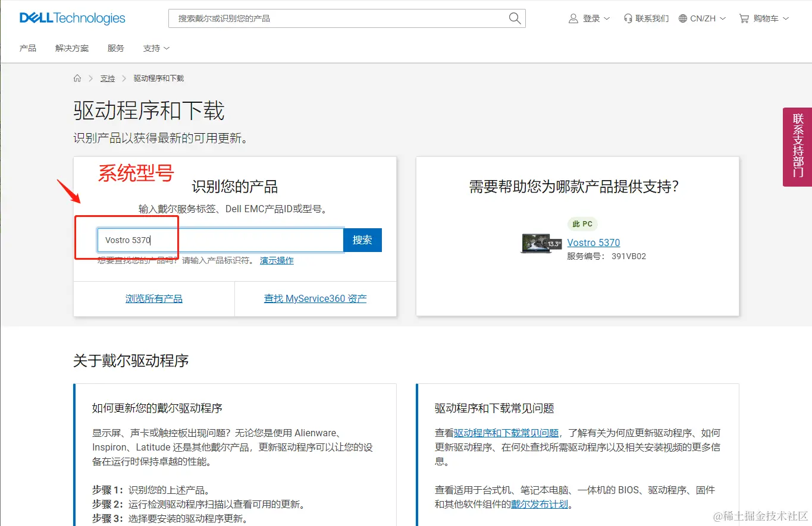Open the 解决方案 navigation menu

[72, 48]
